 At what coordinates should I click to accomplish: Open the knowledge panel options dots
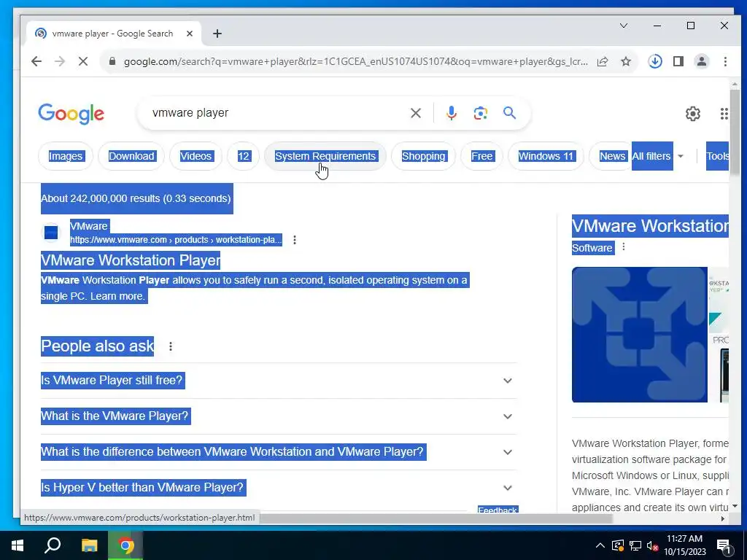coord(623,246)
